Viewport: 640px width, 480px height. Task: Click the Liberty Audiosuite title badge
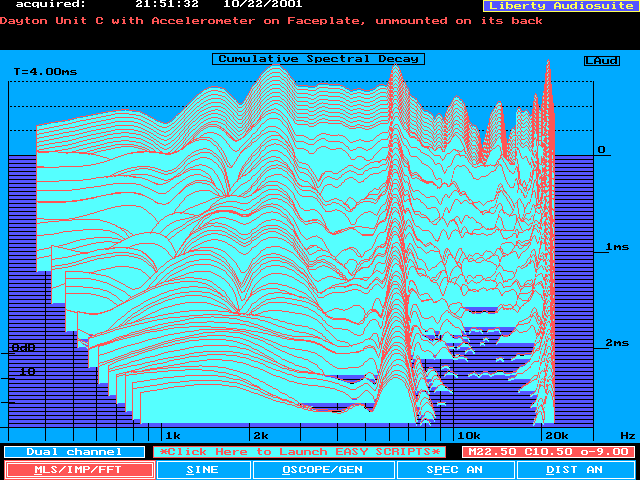pyautogui.click(x=558, y=6)
